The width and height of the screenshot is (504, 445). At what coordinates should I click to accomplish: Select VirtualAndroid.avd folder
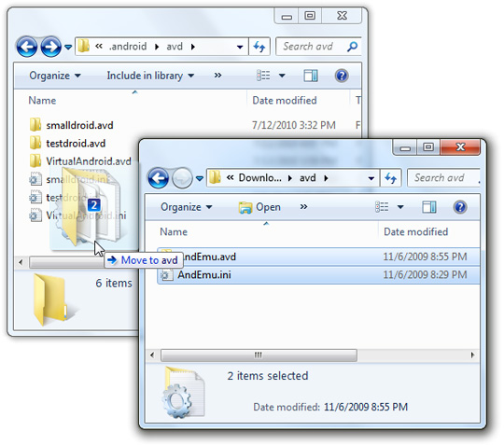[x=89, y=161]
